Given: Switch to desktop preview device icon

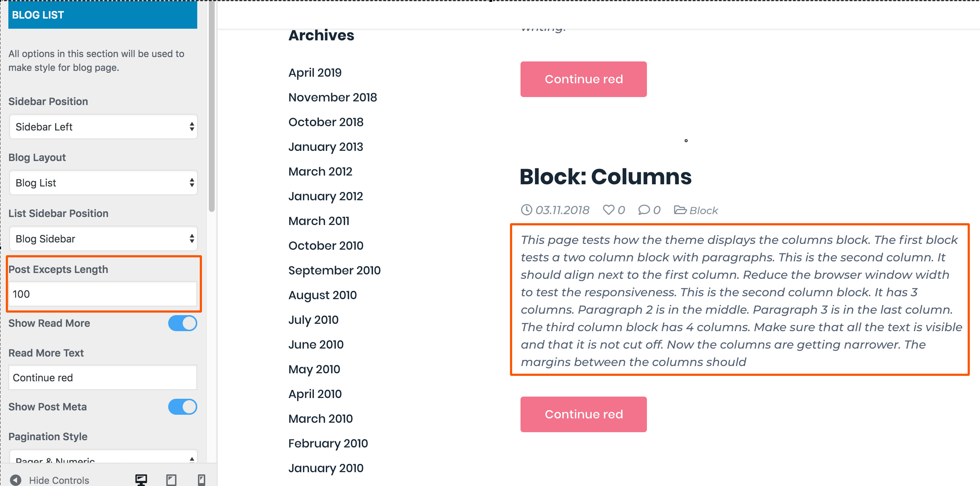Looking at the screenshot, I should (x=141, y=479).
